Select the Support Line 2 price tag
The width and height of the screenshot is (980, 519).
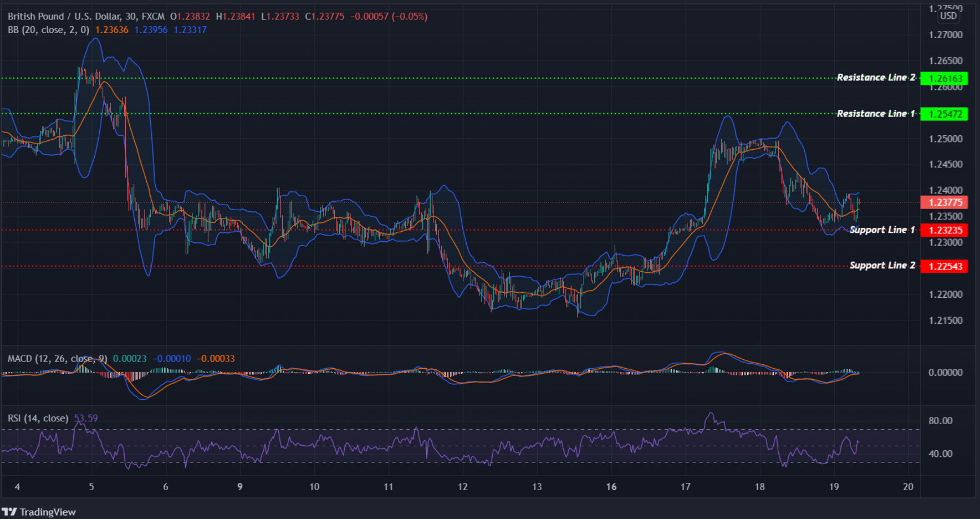point(945,266)
